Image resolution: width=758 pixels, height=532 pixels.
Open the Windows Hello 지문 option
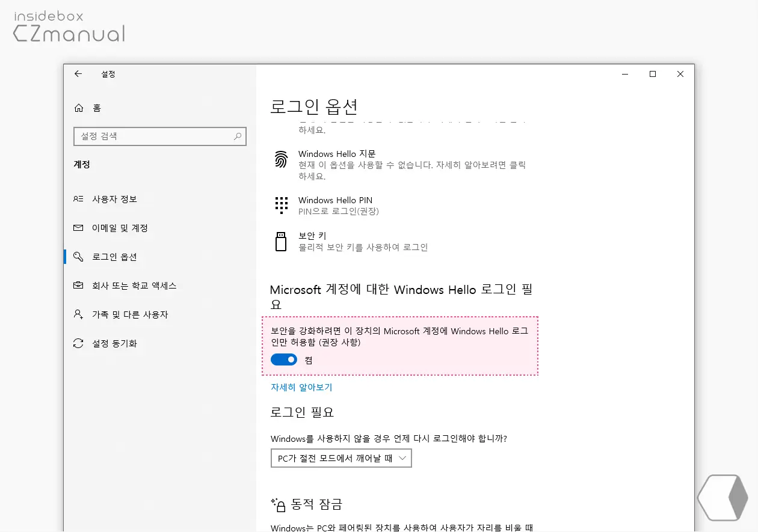pos(400,165)
